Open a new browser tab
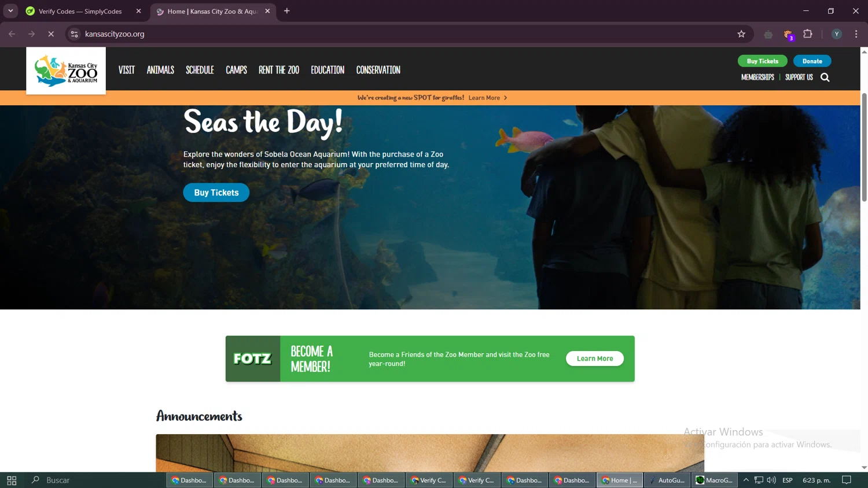Screen dimensions: 868x488 (287, 11)
